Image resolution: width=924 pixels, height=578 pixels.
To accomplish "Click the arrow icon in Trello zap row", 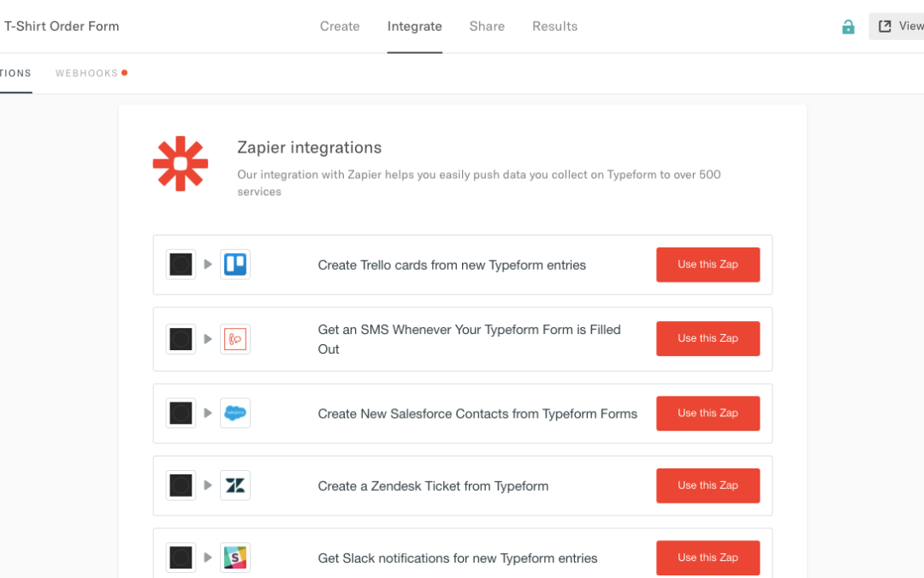I will pos(208,265).
